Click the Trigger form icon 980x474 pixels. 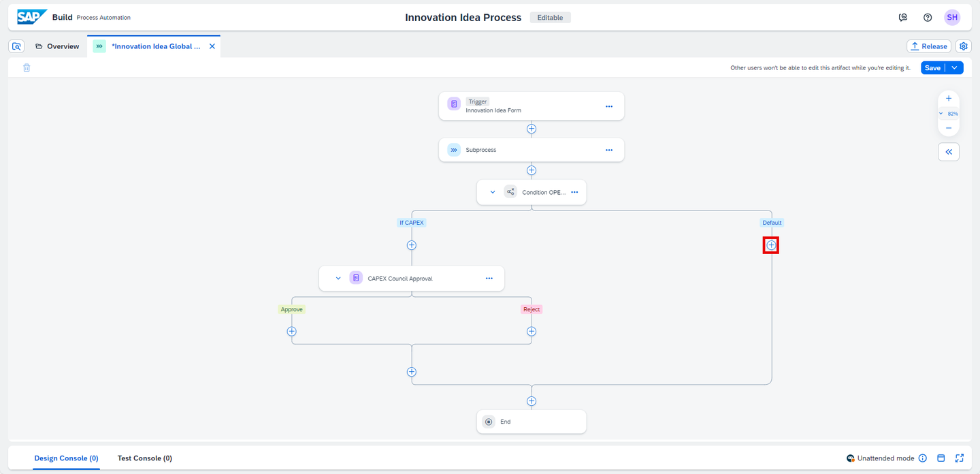[454, 104]
